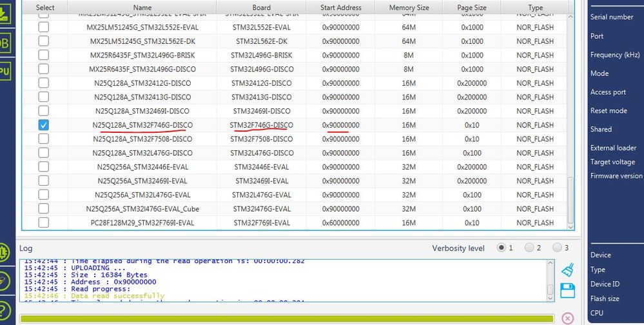The image size is (644, 325).
Task: Click the loader table scrollbar up arrow
Action: (571, 17)
